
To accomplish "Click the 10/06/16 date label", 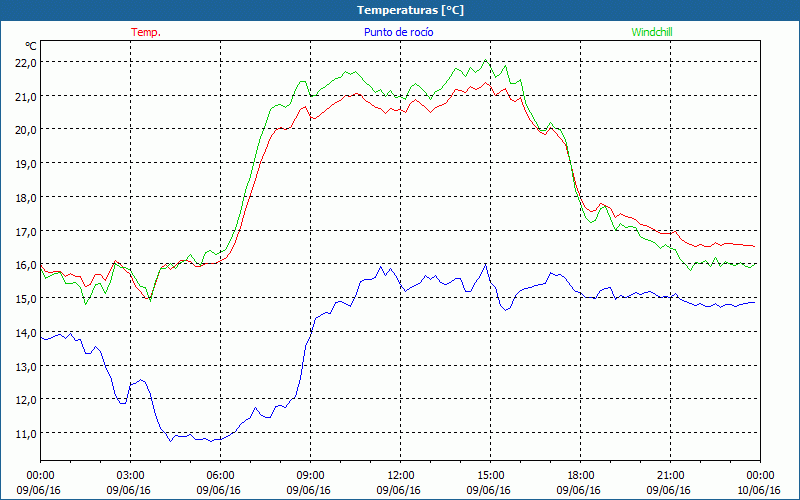I will (759, 490).
